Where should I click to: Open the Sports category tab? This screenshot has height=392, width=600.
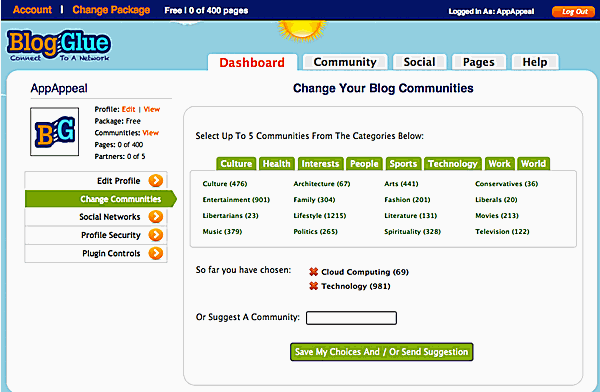[x=403, y=164]
